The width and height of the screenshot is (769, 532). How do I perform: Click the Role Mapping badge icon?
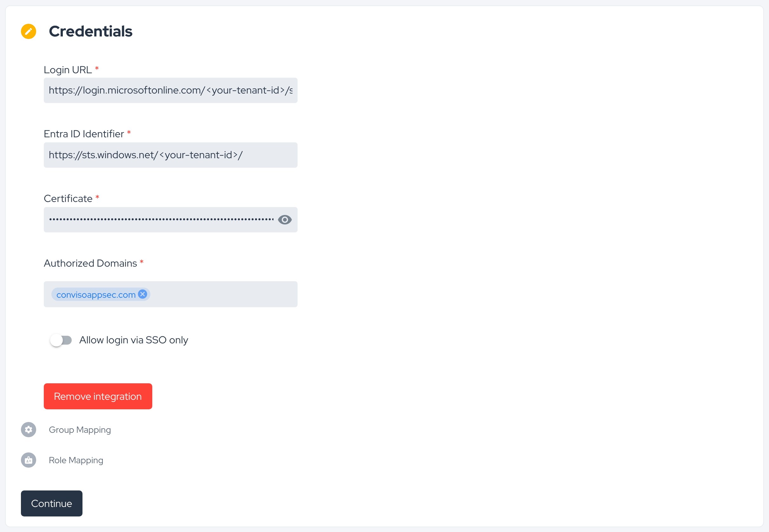[28, 460]
